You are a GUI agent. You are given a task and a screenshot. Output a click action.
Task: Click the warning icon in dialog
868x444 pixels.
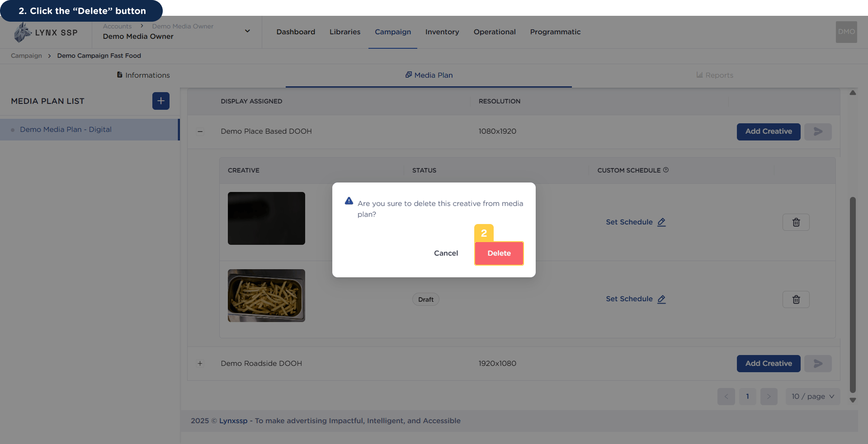pyautogui.click(x=349, y=201)
